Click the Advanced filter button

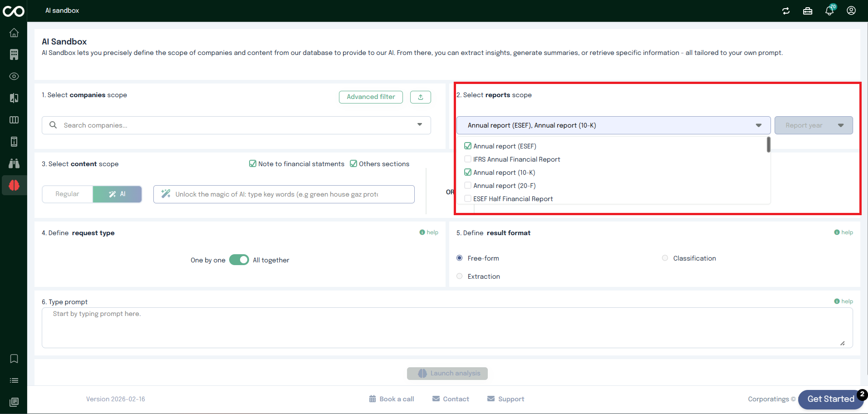(371, 97)
